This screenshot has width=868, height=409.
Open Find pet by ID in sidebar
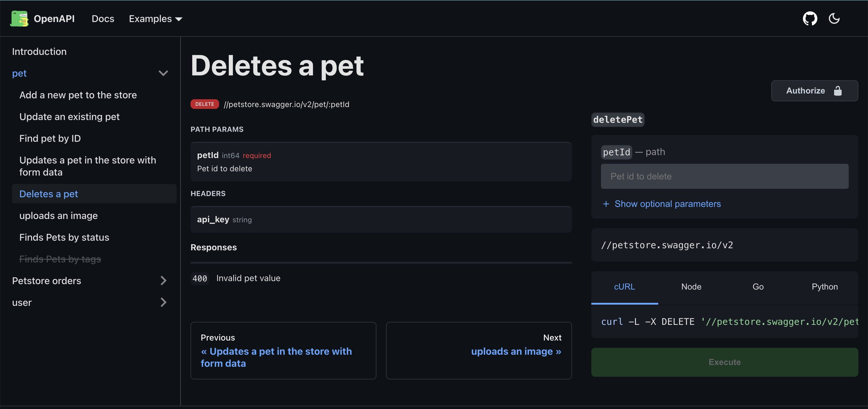50,138
